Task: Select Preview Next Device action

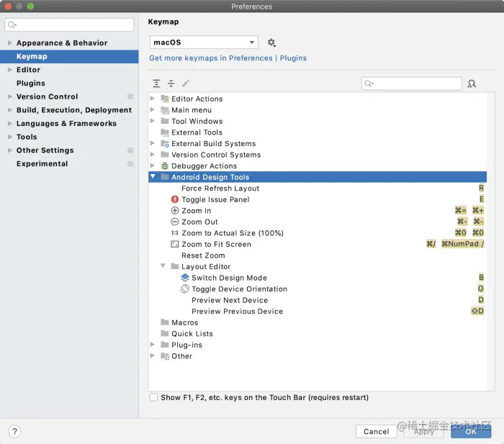Action: [230, 300]
